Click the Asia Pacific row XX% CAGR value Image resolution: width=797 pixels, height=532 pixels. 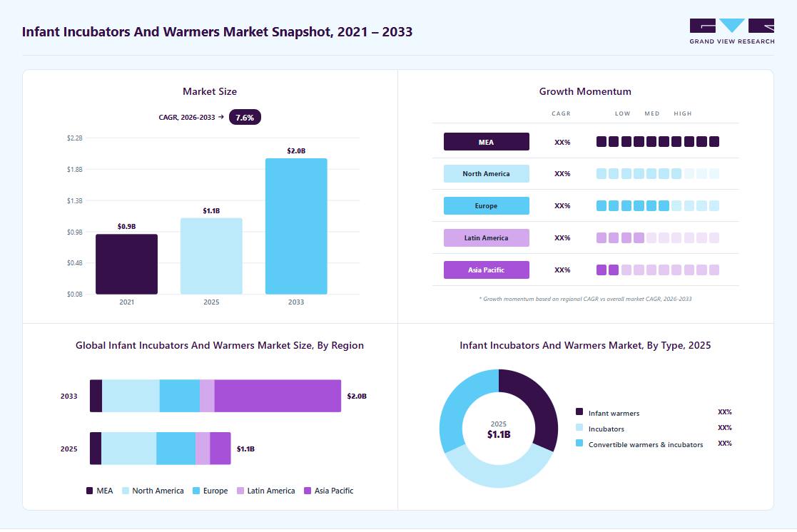(x=562, y=270)
